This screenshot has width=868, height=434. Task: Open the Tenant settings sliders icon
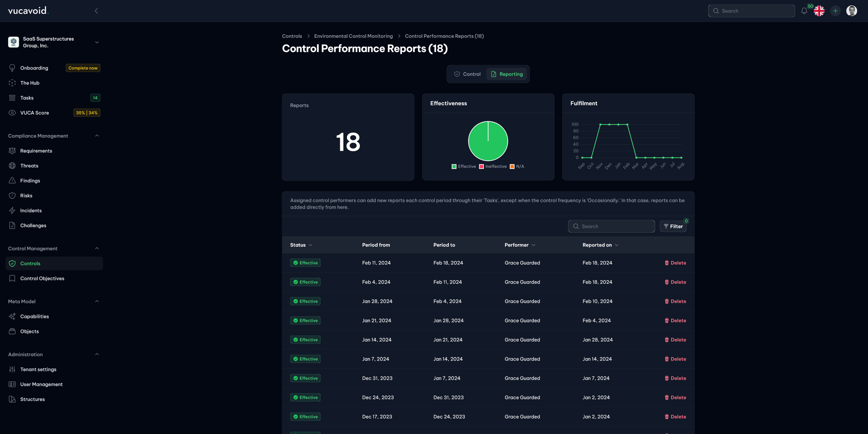[12, 369]
